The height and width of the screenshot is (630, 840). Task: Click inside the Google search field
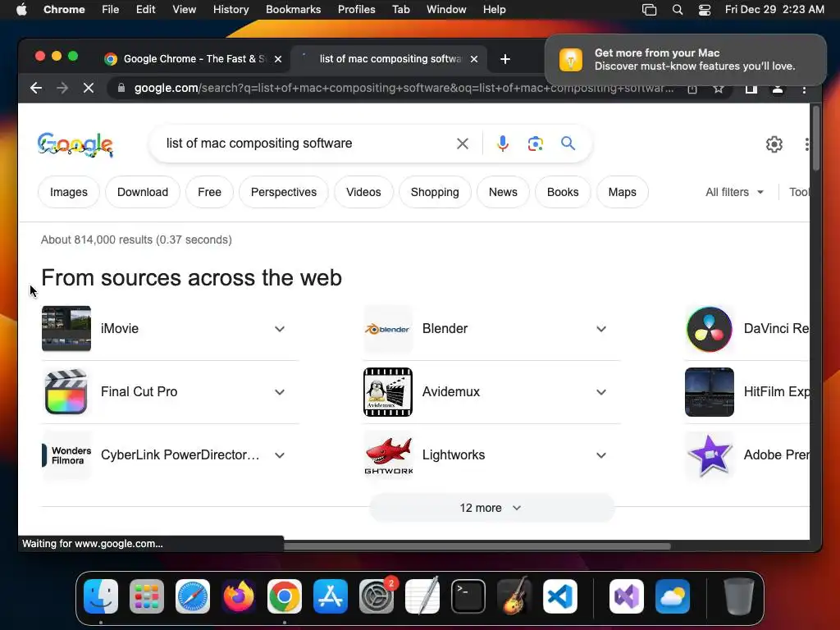pos(305,144)
